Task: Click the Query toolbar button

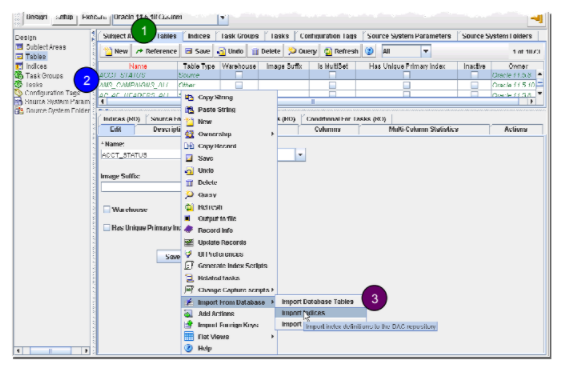Action: (x=303, y=52)
